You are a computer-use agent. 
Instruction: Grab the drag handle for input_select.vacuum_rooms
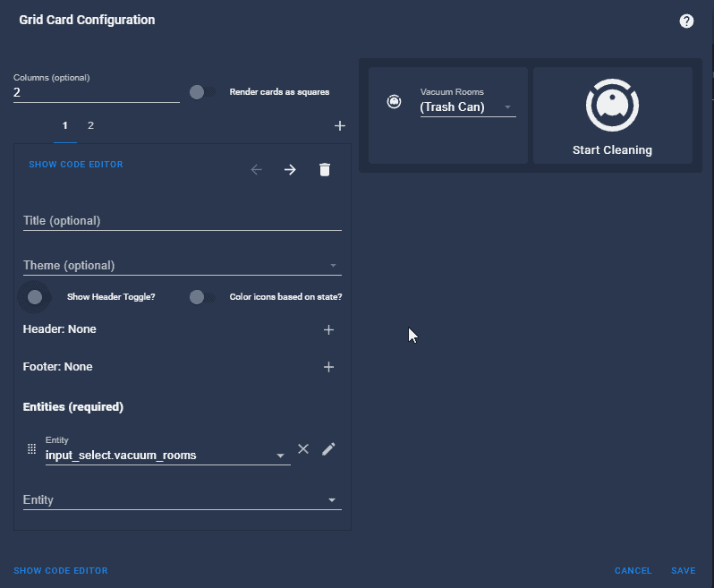32,449
